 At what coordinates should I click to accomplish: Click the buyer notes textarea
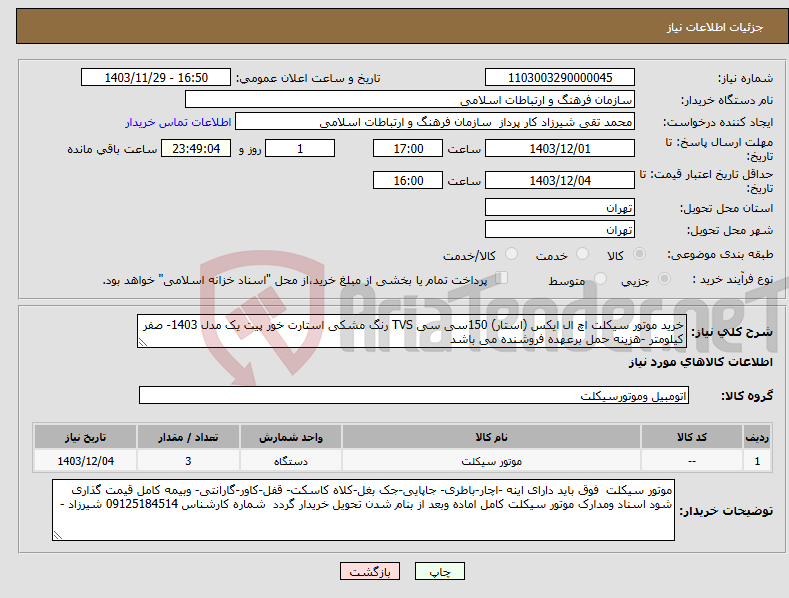pos(363,510)
